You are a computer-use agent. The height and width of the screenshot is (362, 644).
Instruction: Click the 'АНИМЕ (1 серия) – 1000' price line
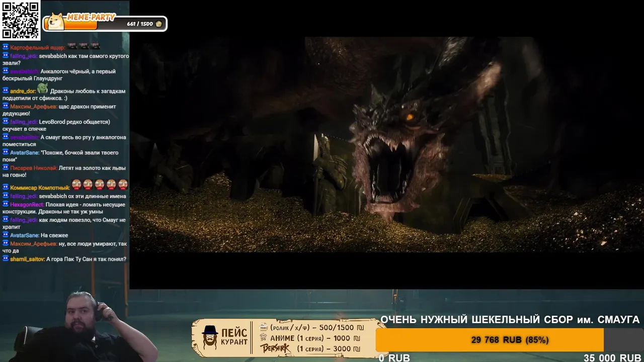click(x=315, y=338)
